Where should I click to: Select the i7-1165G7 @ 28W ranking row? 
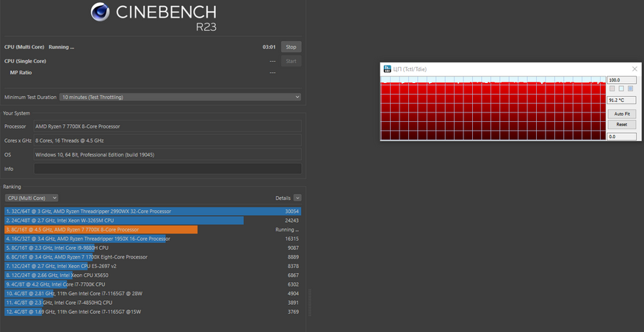point(153,293)
